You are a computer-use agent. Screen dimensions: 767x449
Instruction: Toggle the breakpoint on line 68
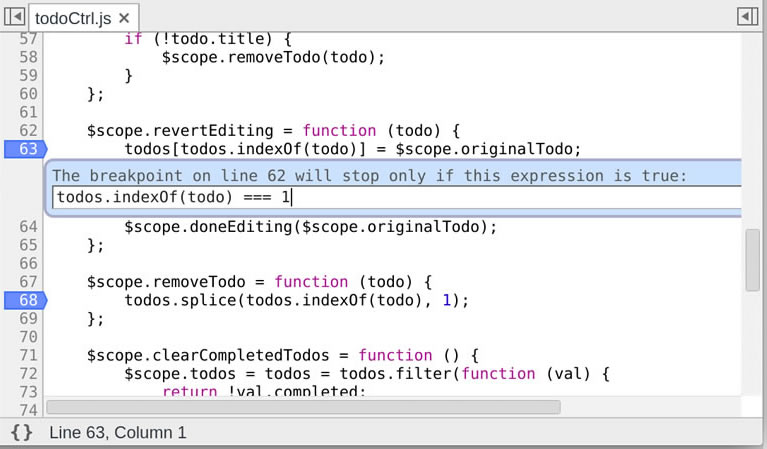coord(26,300)
